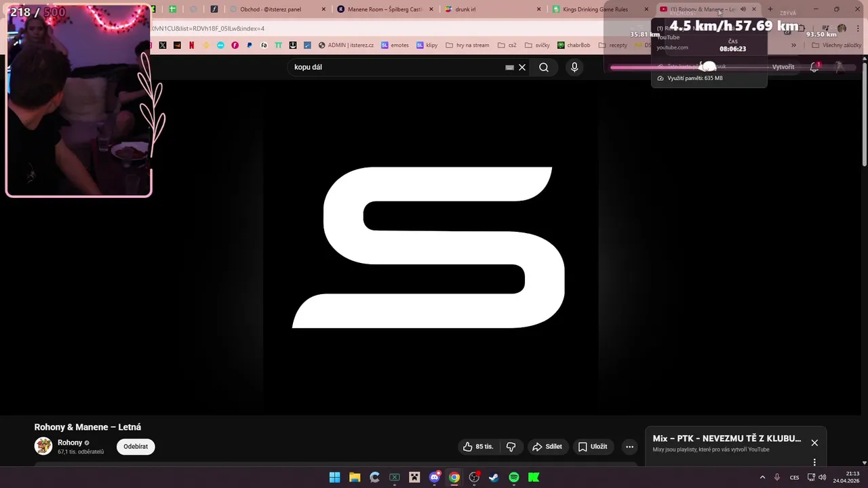This screenshot has width=868, height=488.
Task: Run the YouTube search with the magnifier
Action: pyautogui.click(x=544, y=67)
